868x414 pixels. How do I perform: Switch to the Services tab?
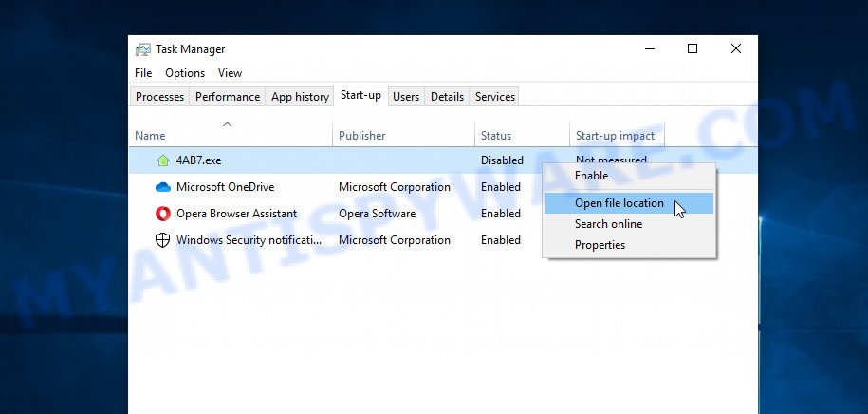495,97
